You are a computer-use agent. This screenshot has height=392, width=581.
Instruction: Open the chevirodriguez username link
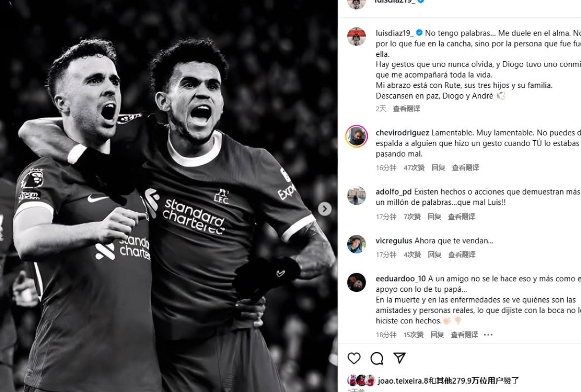tap(402, 132)
